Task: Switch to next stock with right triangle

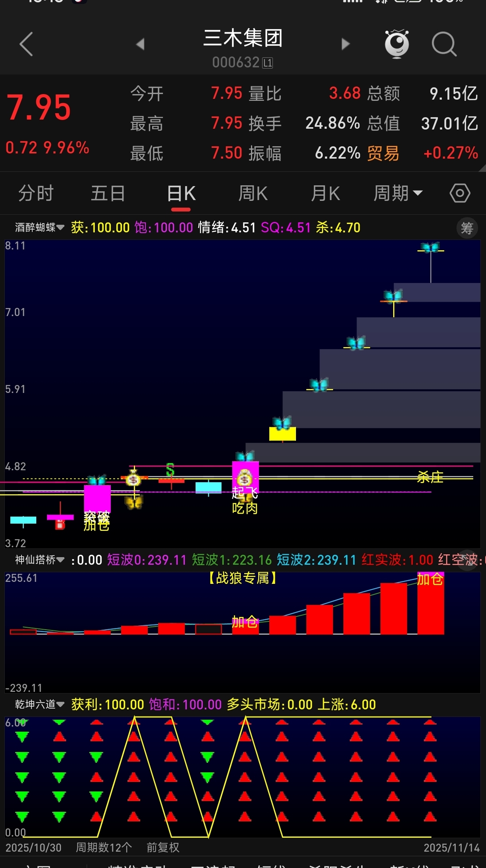Action: (346, 44)
